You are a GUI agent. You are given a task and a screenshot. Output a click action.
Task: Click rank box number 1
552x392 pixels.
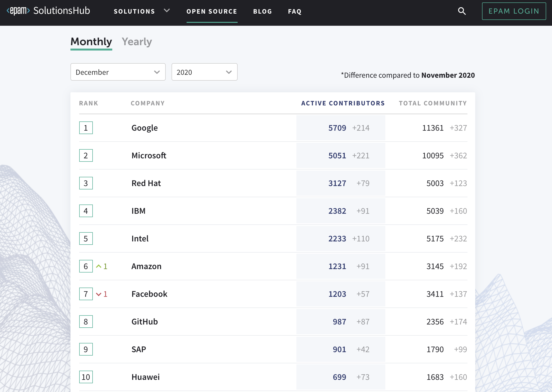pos(86,128)
